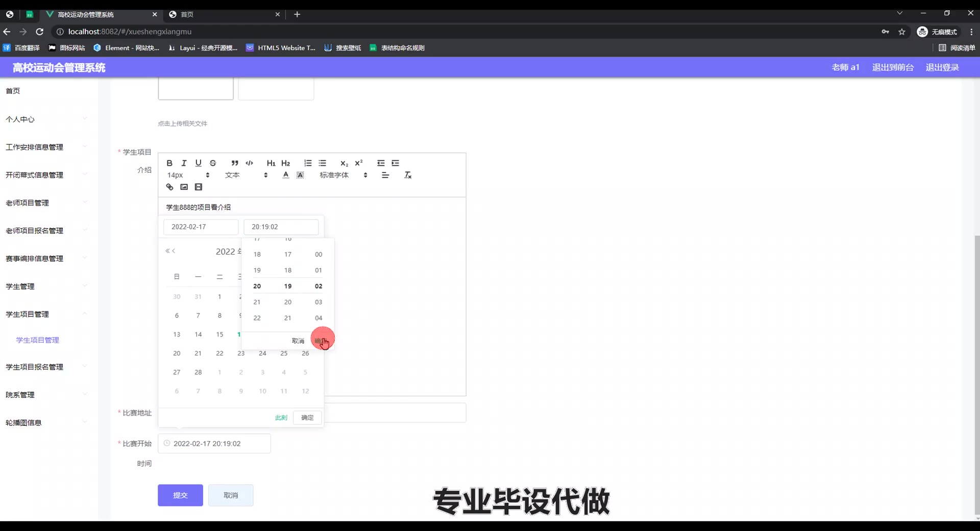Confirm the date picker with 确定

point(307,418)
